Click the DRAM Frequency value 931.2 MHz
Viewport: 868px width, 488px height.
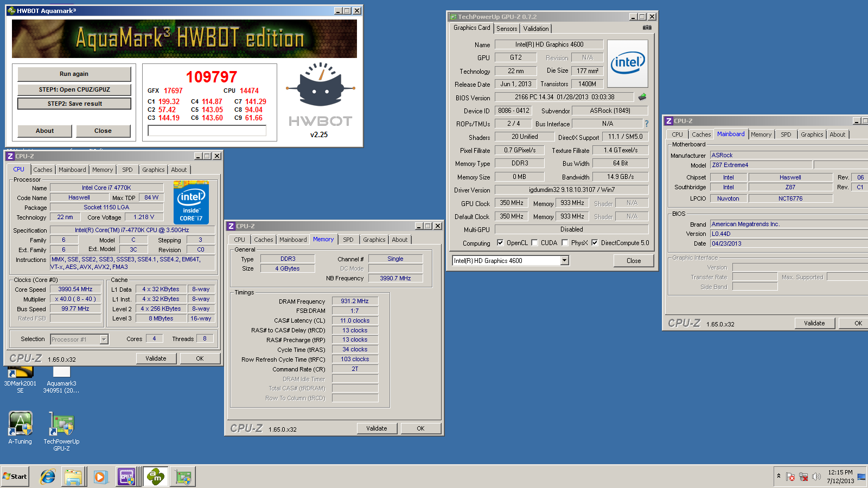pyautogui.click(x=355, y=301)
